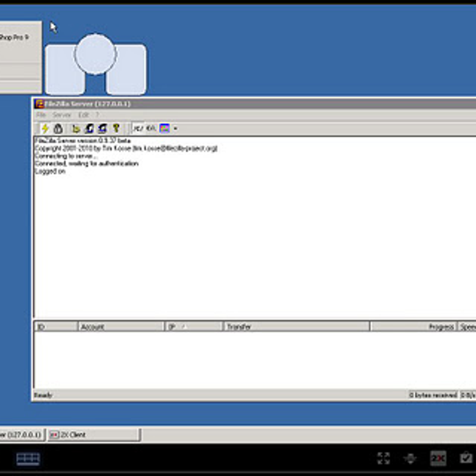Select the 'Connecting to server...' log line

coord(66,156)
